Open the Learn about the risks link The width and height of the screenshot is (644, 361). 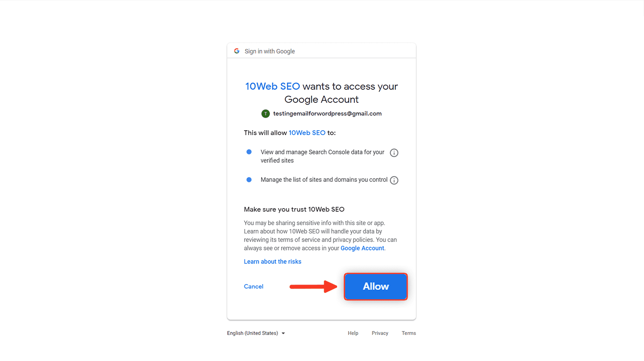273,262
